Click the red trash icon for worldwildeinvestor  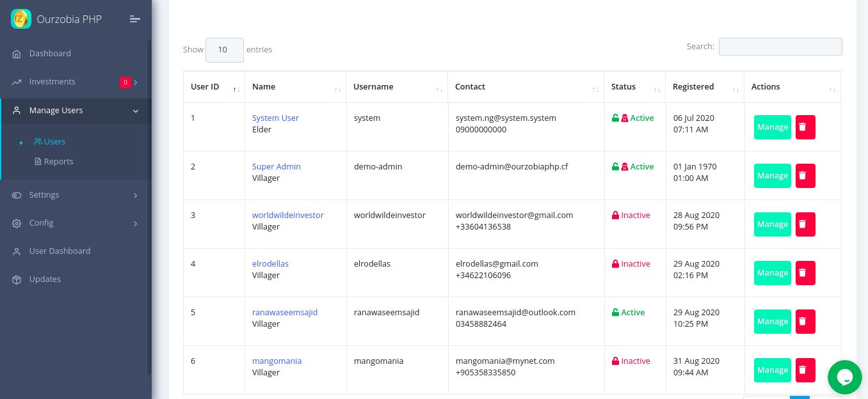click(805, 224)
